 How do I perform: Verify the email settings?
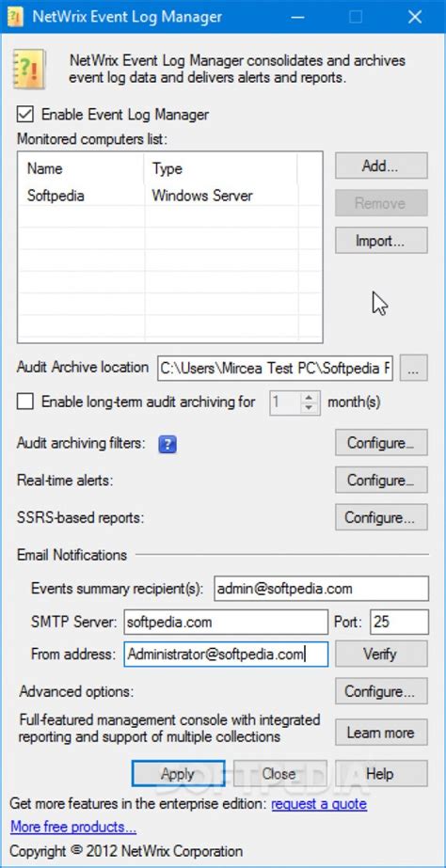pos(381,654)
